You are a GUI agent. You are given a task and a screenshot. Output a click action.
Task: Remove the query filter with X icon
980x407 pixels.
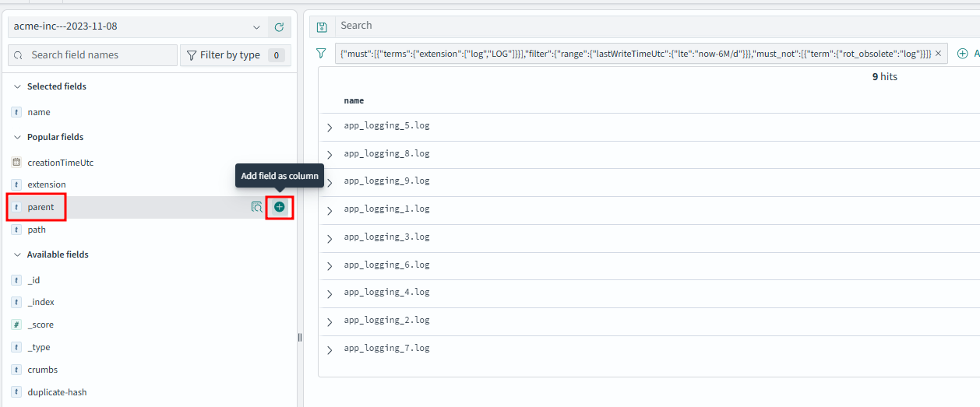click(939, 54)
